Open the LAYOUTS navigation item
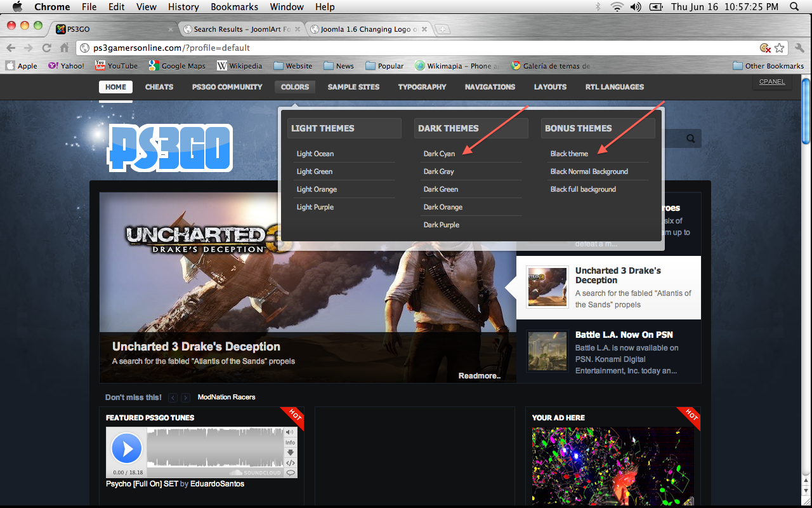 coord(550,87)
